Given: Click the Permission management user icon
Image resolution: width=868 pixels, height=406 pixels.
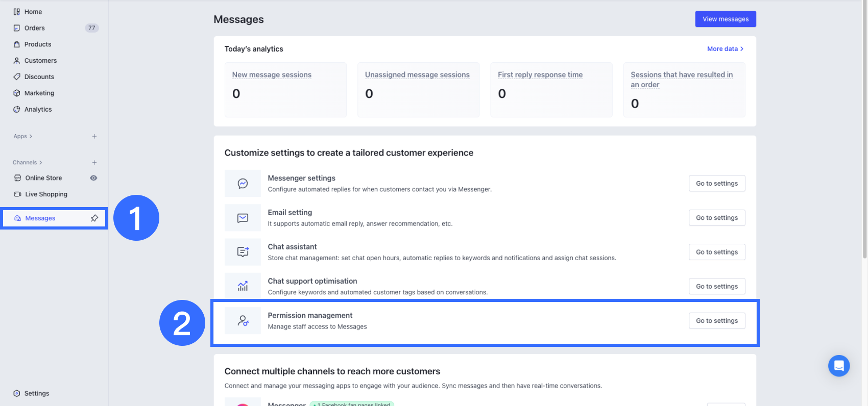Looking at the screenshot, I should [x=243, y=321].
